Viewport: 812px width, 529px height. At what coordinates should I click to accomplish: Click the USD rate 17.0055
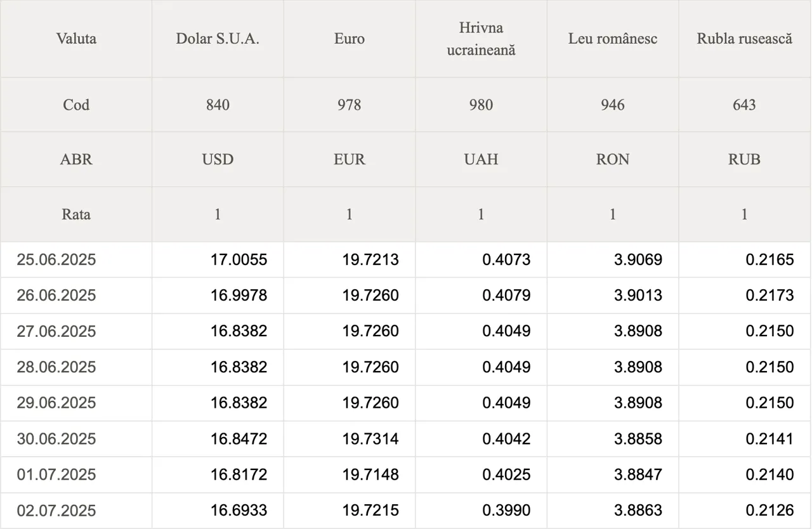point(239,259)
